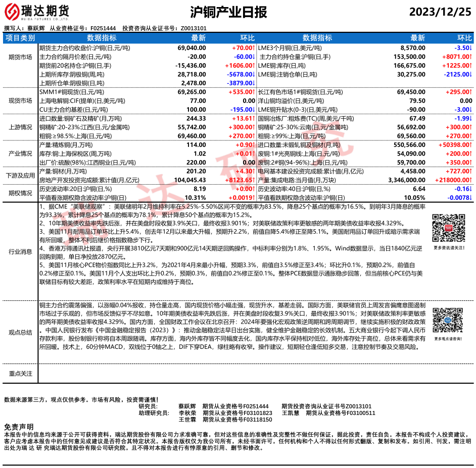Select the 观点总结 section label
The height and width of the screenshot is (468, 476).
[x=20, y=332]
